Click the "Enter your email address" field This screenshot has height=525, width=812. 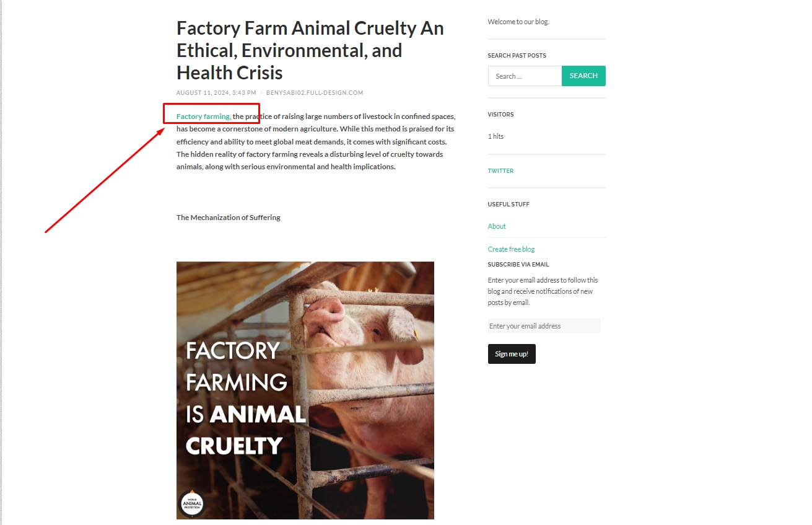[x=543, y=326]
